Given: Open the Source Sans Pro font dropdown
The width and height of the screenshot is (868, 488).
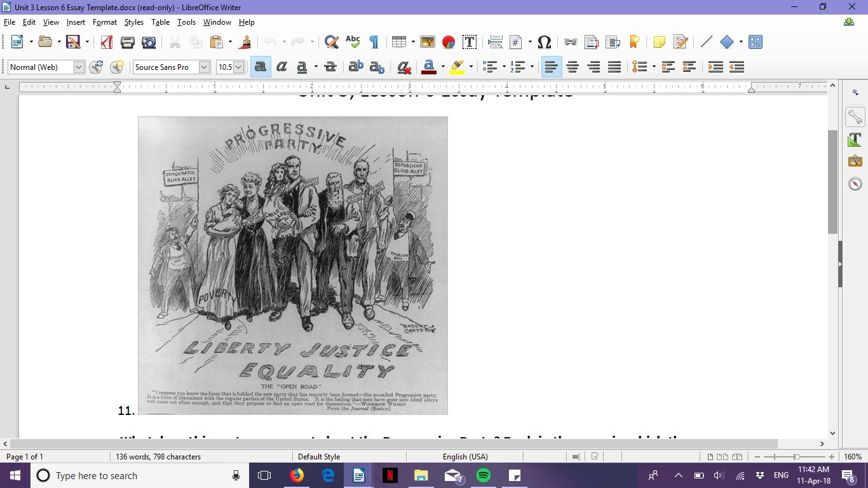Looking at the screenshot, I should point(204,67).
